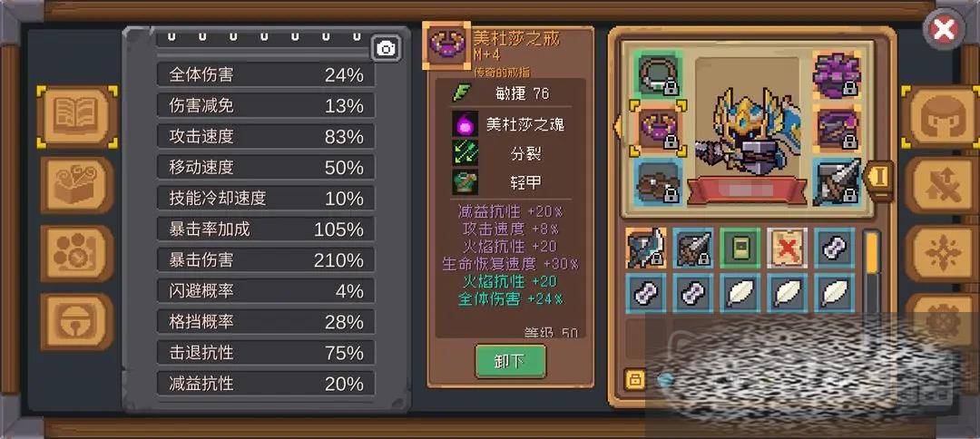Click the camera screenshot icon
The image size is (980, 439).
[387, 49]
